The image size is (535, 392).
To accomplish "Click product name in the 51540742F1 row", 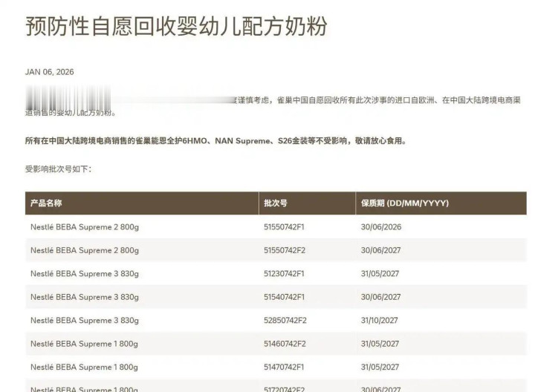I will click(85, 297).
